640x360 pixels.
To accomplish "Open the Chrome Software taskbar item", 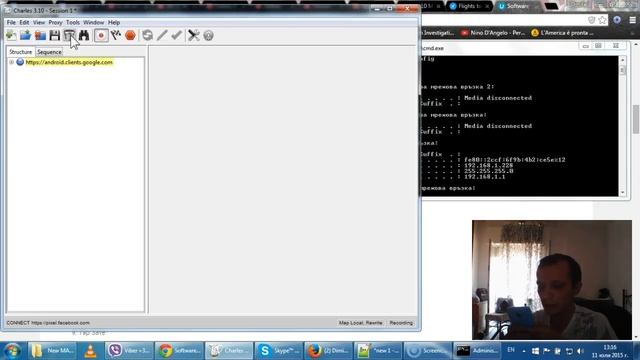I will 180,351.
